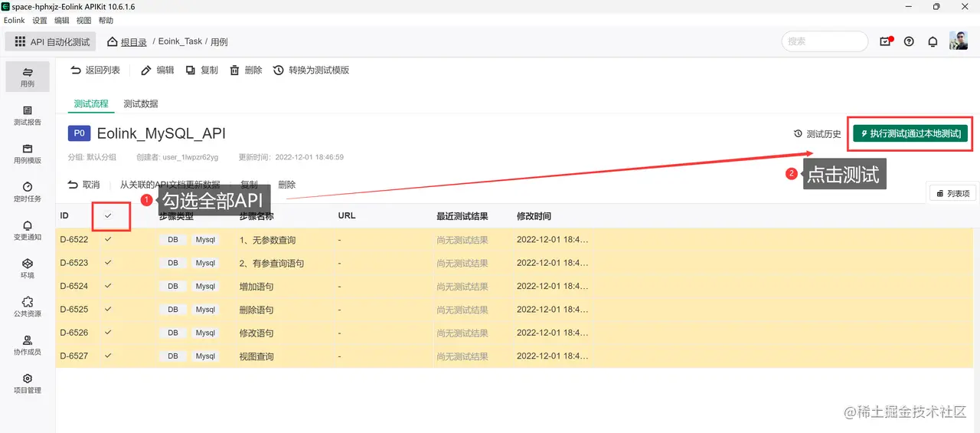Click the ID cell D-6522
The width and height of the screenshot is (980, 433).
[74, 240]
